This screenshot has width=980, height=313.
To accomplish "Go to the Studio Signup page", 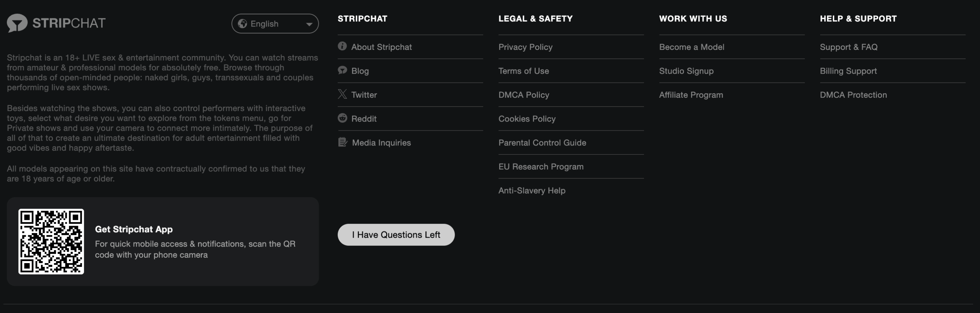I will [686, 71].
